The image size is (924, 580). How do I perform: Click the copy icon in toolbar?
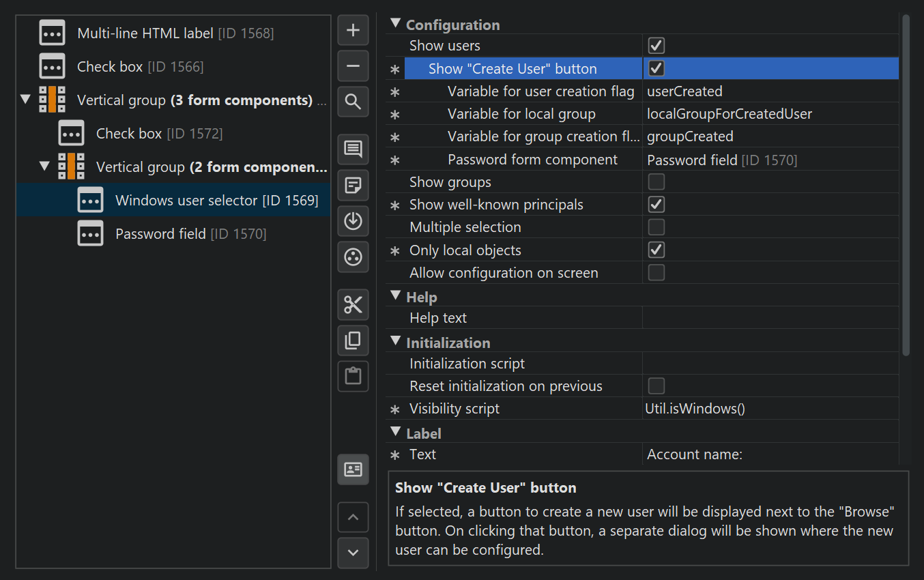353,340
